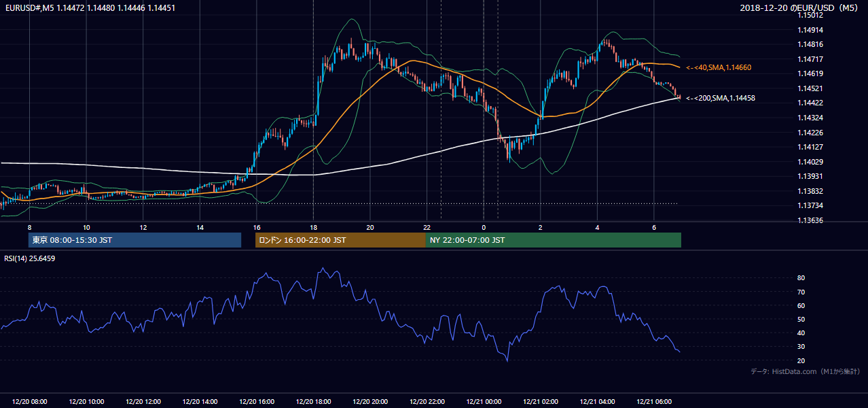The height and width of the screenshot is (408, 868).
Task: Click the 1.14521 price axis label
Action: pos(810,88)
